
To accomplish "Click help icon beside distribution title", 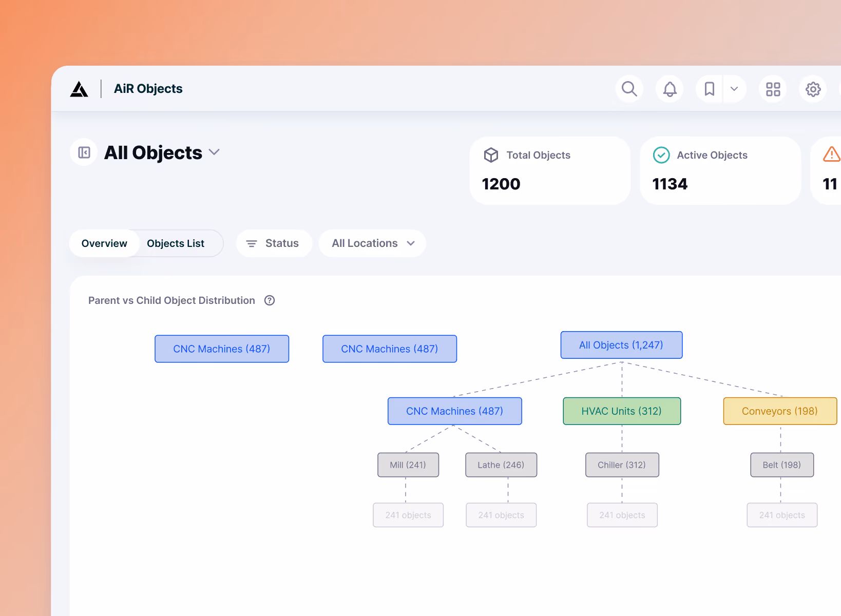I will click(x=270, y=300).
